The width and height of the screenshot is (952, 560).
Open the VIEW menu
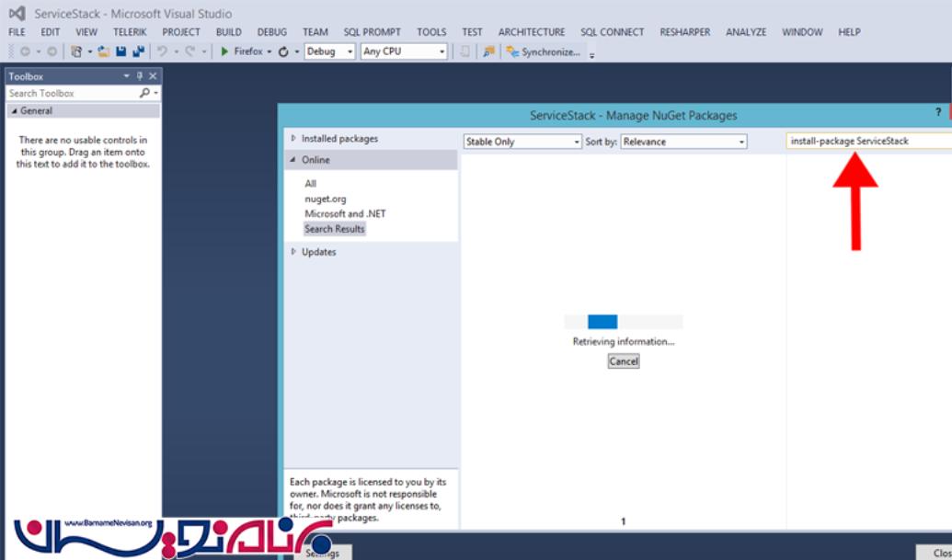click(x=86, y=31)
